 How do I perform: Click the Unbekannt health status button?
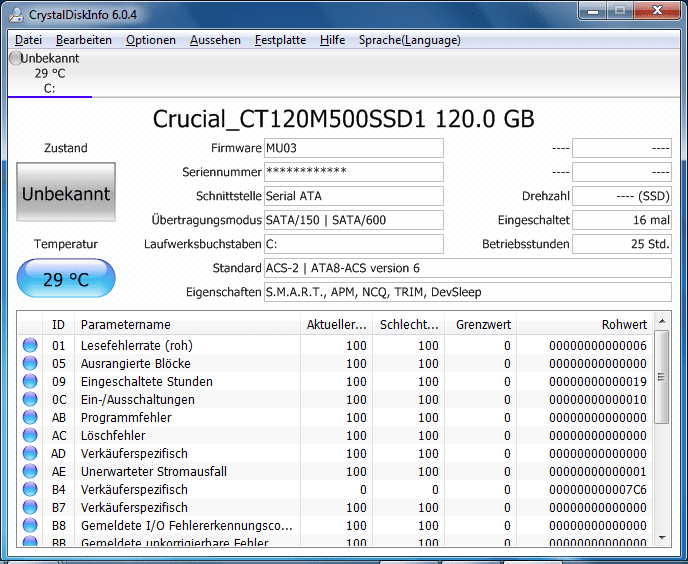(x=66, y=192)
